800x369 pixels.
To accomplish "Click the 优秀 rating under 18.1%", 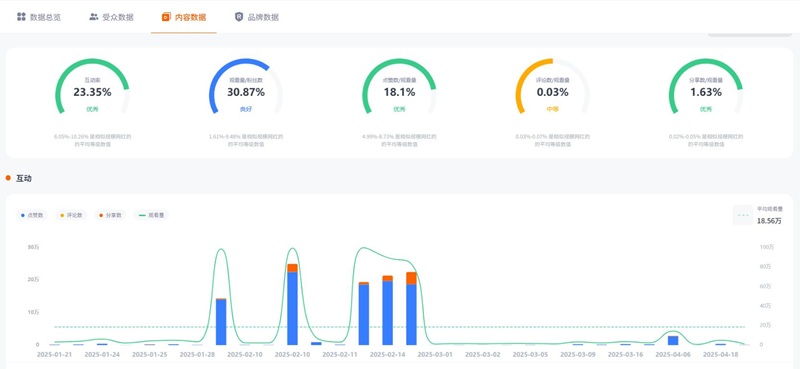I will pos(399,109).
